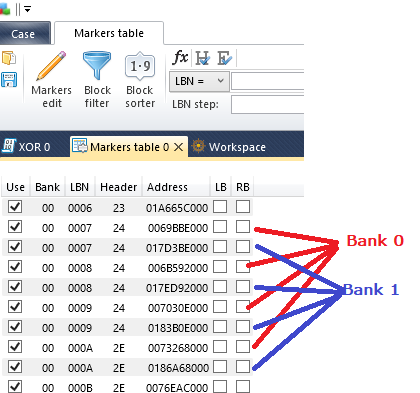The image size is (420, 393).
Task: Sort by the Bank column header
Action: pyautogui.click(x=48, y=187)
